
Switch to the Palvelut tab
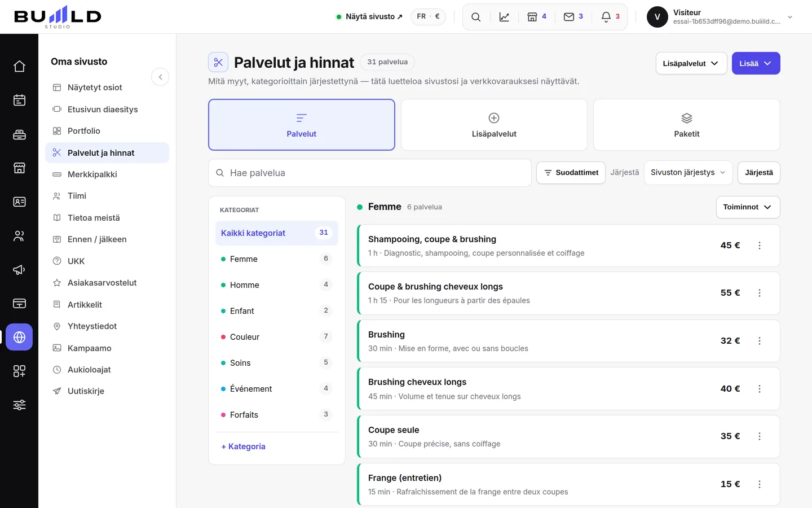click(x=302, y=125)
